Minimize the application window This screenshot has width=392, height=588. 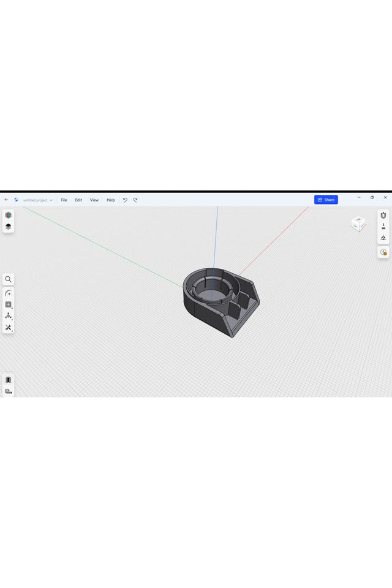click(359, 197)
